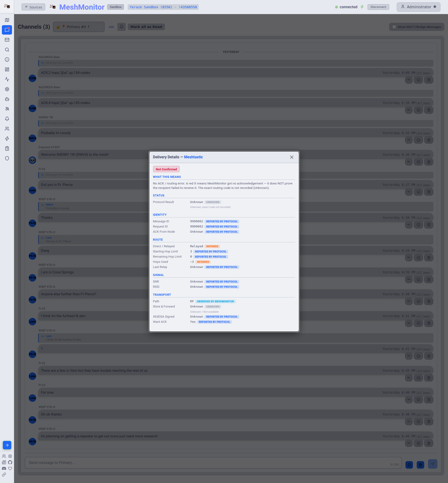Screen dimensions: 448x483
Task: Click the Message ID value 9990002
Action: (197, 221)
